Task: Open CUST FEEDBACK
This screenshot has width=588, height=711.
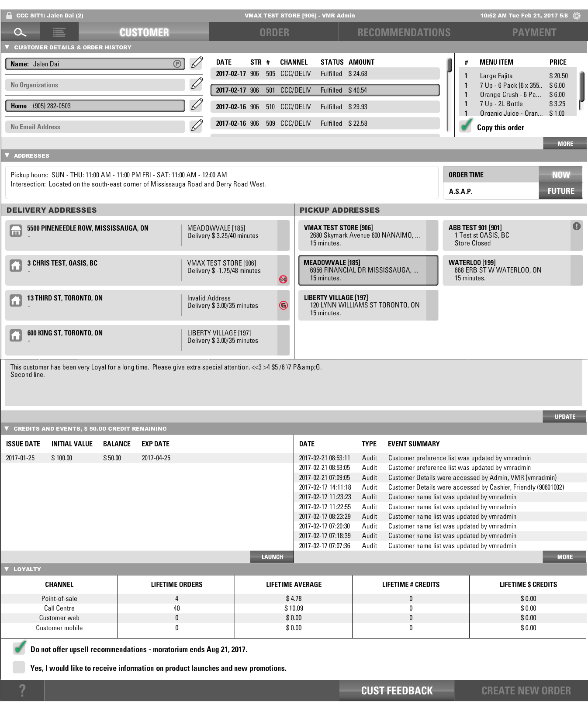Action: (397, 690)
